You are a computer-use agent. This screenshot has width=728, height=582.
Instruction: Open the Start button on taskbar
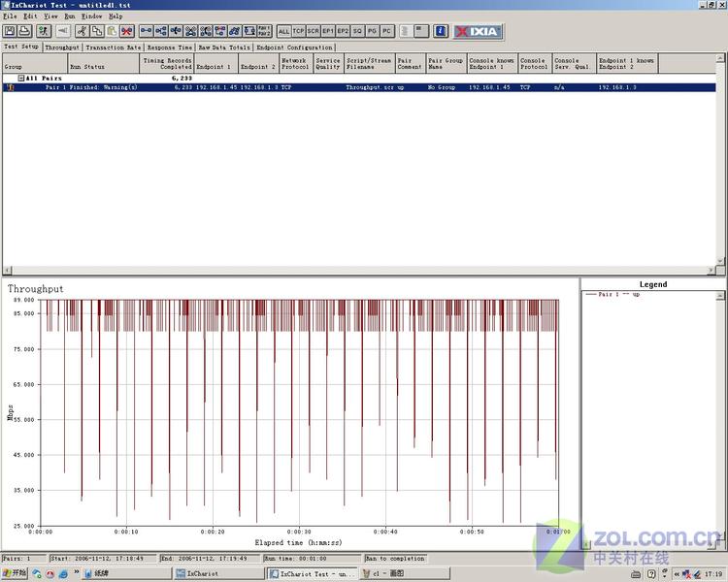(15, 573)
